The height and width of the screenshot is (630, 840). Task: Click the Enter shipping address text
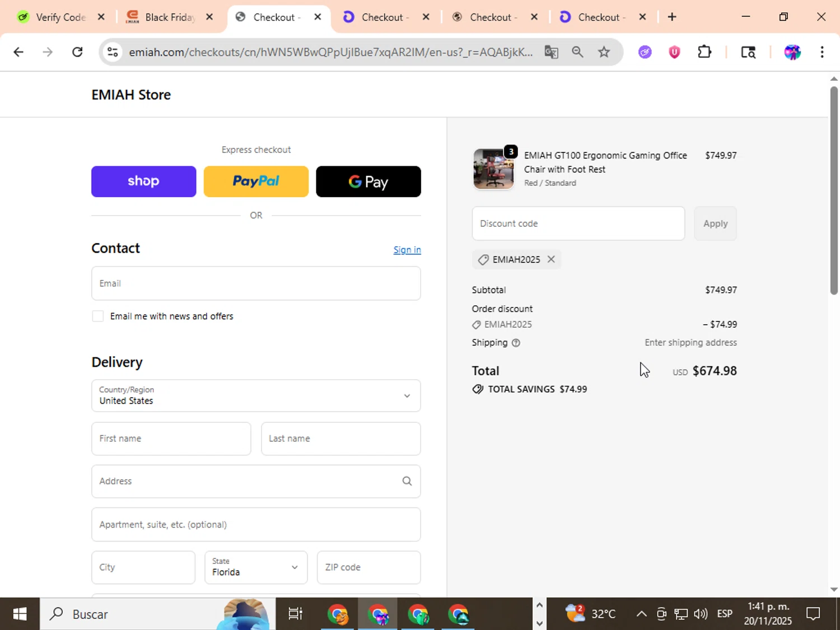tap(690, 343)
